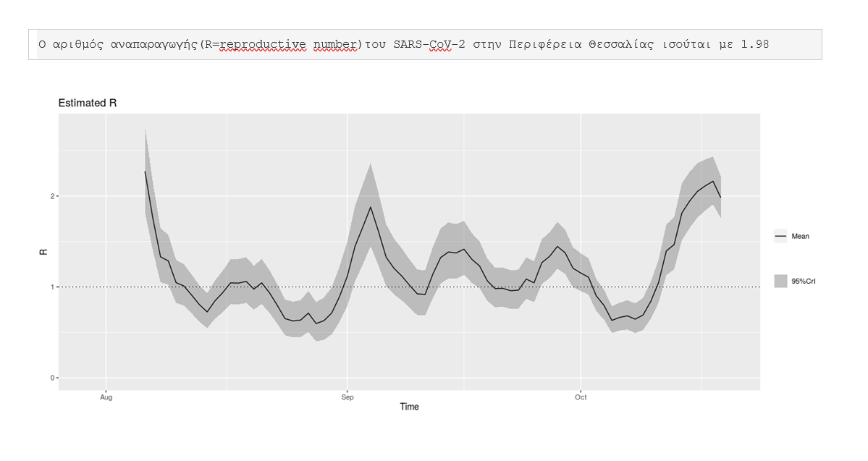Click the R y-axis title
This screenshot has height=461, width=868.
tap(43, 253)
